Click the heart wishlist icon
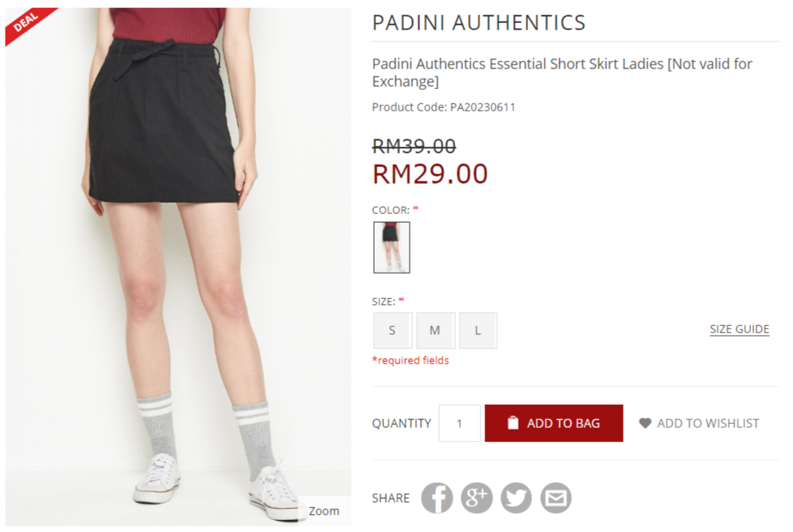Image resolution: width=793 pixels, height=532 pixels. 645,423
